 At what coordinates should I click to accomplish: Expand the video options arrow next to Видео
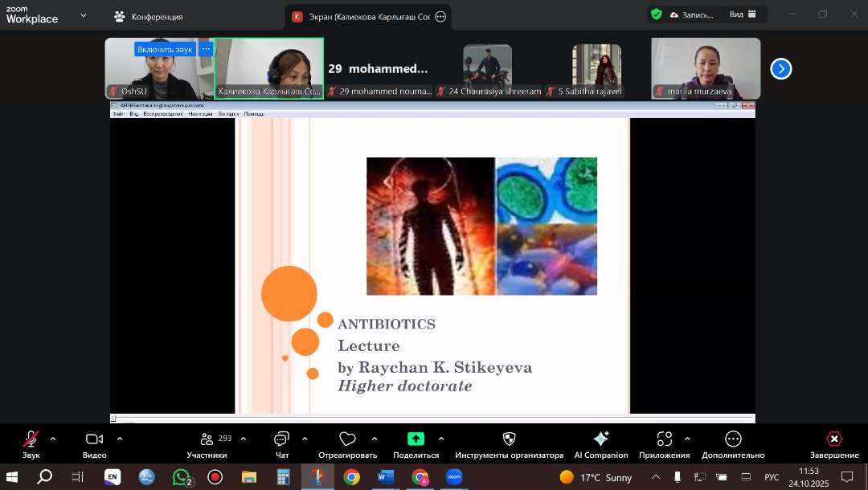coord(120,439)
